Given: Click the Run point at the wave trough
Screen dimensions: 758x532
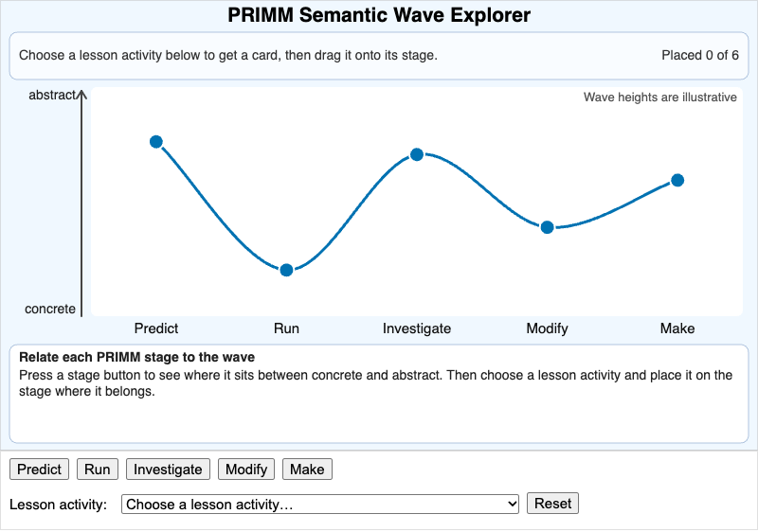Looking at the screenshot, I should 286,270.
